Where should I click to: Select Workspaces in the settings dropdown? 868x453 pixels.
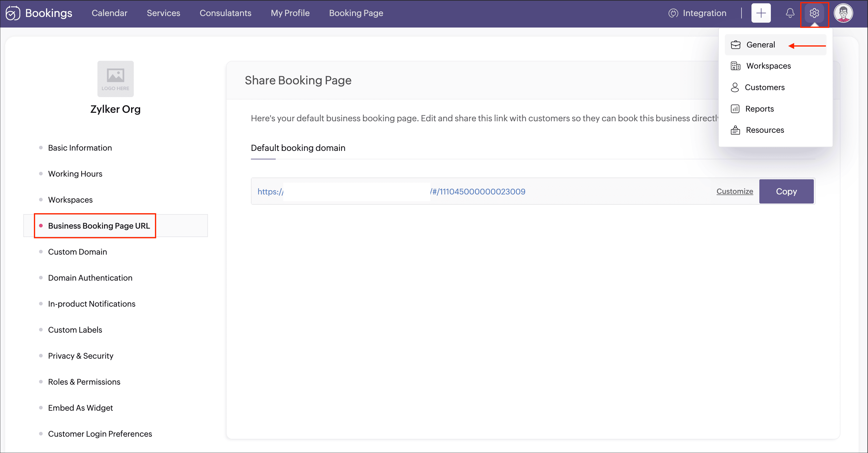click(x=768, y=66)
